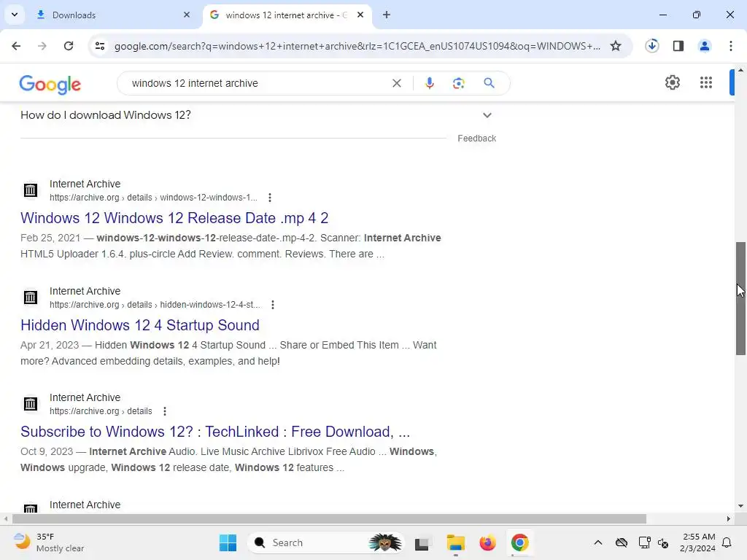Open weather widget showing 35°F
This screenshot has width=747, height=560.
(x=49, y=542)
